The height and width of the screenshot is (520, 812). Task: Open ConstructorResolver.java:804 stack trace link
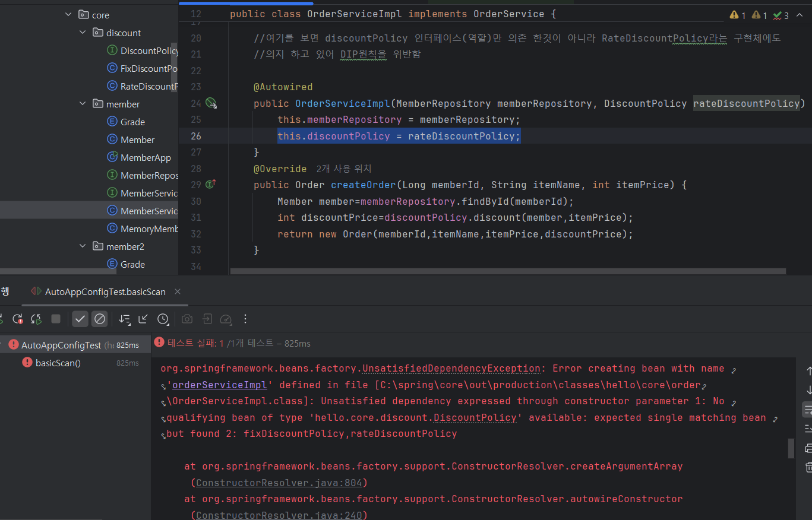[279, 483]
